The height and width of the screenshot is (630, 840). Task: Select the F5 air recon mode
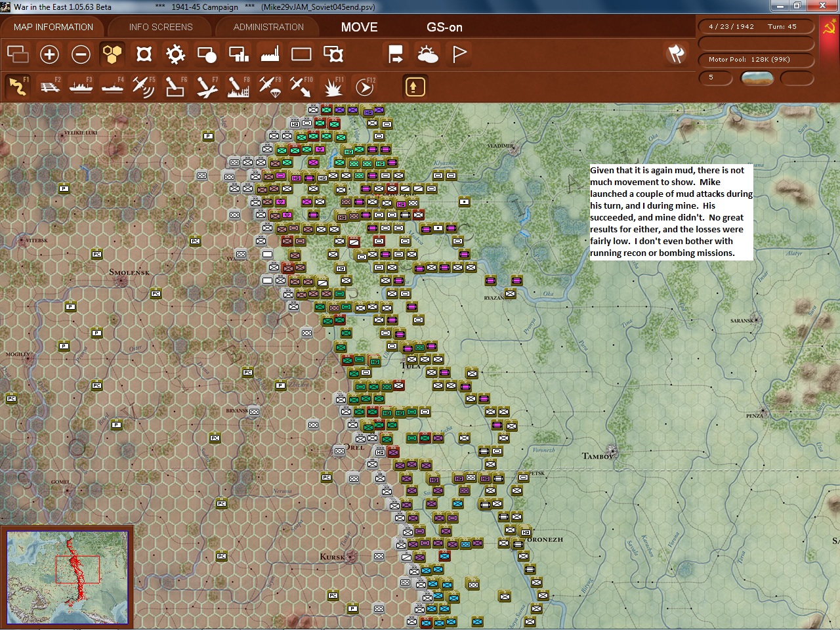click(x=144, y=87)
